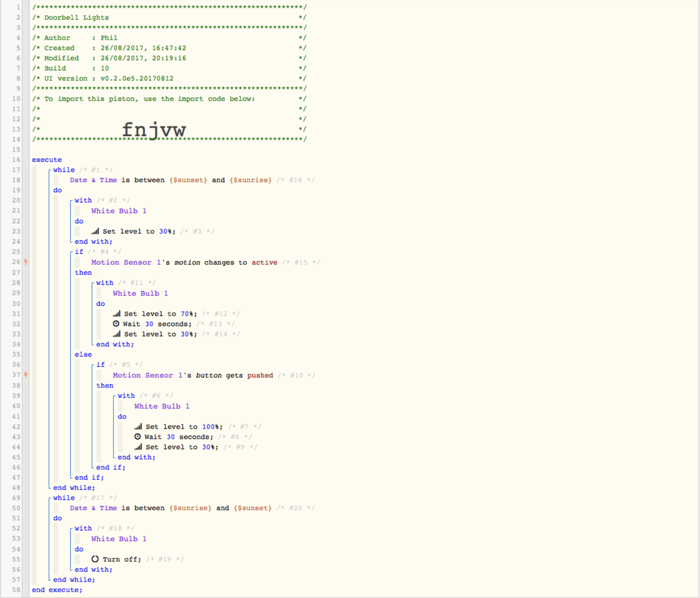700x598 pixels.
Task: Select the import code fnjvw
Action: (154, 130)
